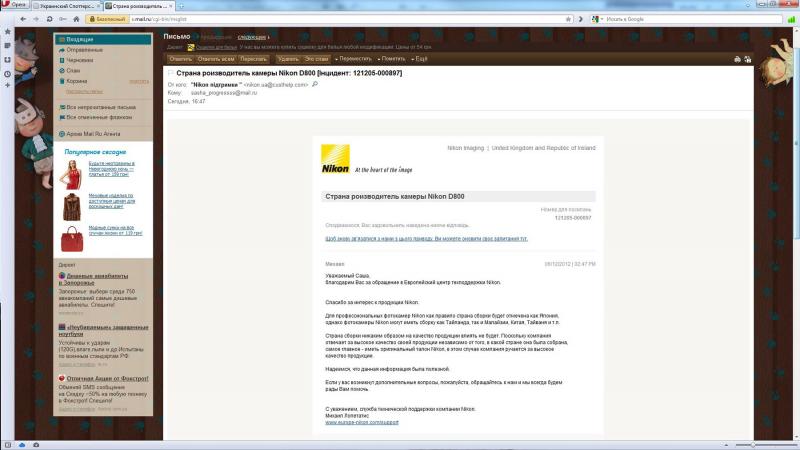The height and width of the screenshot is (450, 800).
Task: Click the browser Forward arrow
Action: [36, 19]
